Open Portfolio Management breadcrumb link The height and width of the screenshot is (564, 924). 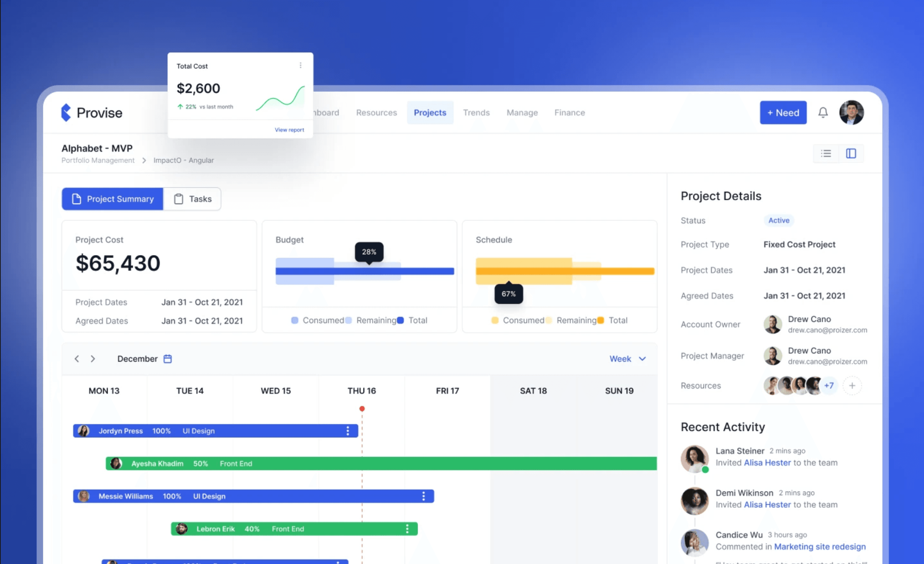click(x=98, y=160)
